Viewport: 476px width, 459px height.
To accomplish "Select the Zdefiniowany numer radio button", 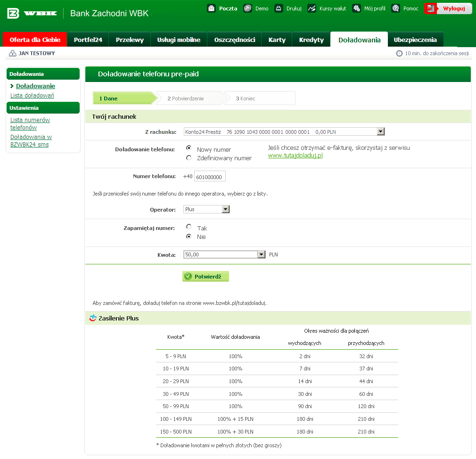I will [189, 158].
